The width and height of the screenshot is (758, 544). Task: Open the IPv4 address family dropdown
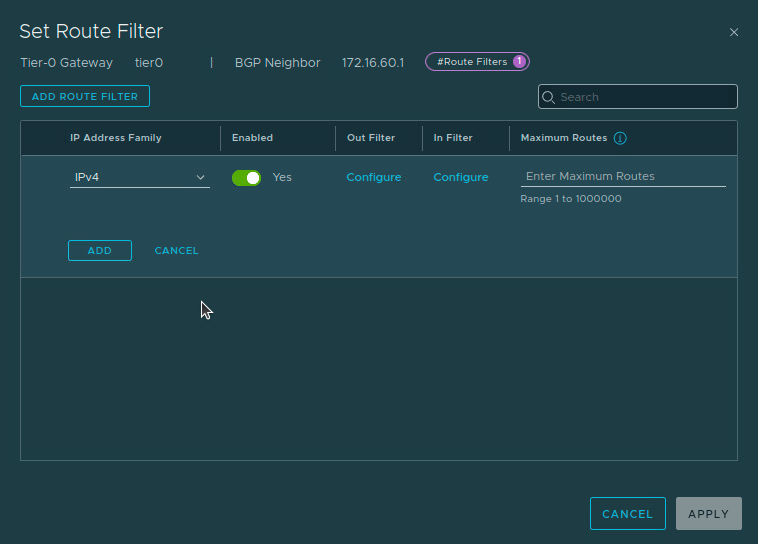click(139, 177)
